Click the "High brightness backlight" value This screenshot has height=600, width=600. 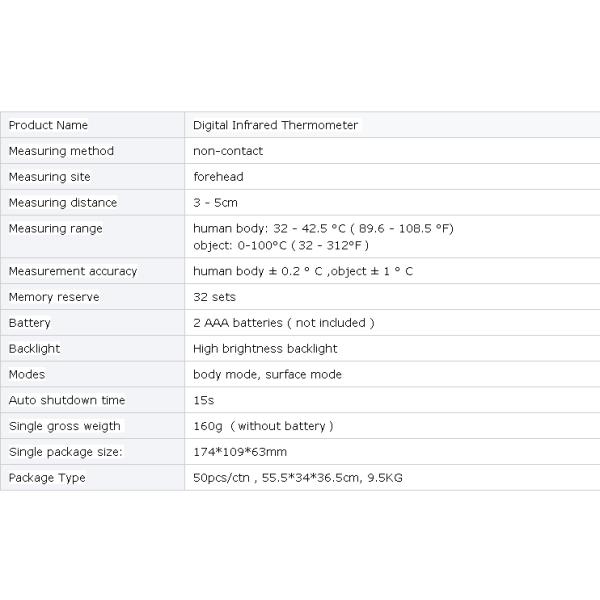(264, 349)
